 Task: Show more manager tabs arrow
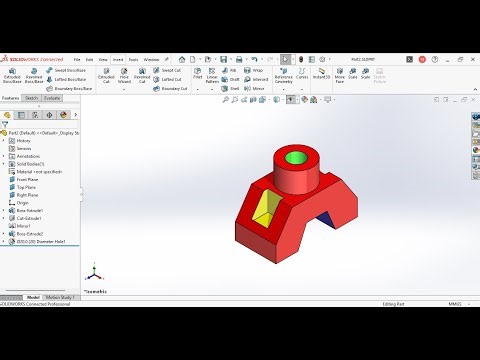pyautogui.click(x=76, y=115)
